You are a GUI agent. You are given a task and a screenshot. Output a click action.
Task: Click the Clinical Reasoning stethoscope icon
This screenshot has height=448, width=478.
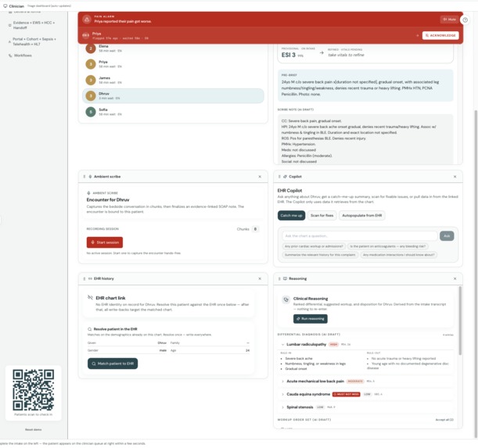286,299
